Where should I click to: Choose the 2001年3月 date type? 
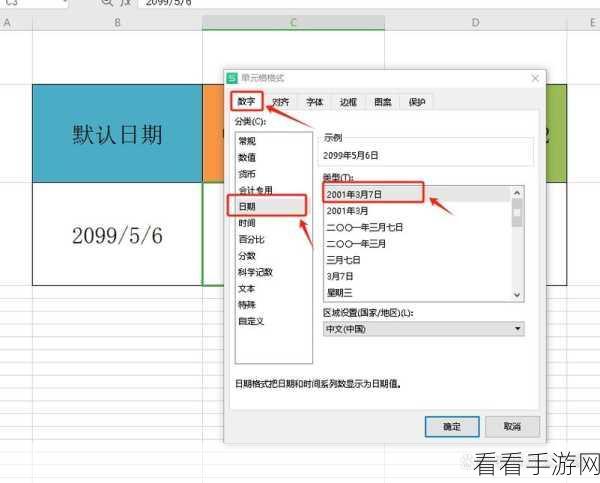[x=417, y=211]
